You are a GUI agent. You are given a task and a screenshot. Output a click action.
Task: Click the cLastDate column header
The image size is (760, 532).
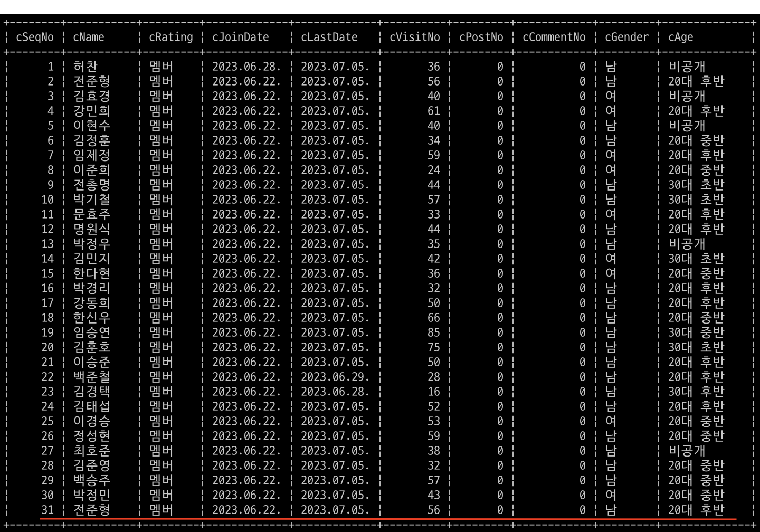(x=329, y=37)
